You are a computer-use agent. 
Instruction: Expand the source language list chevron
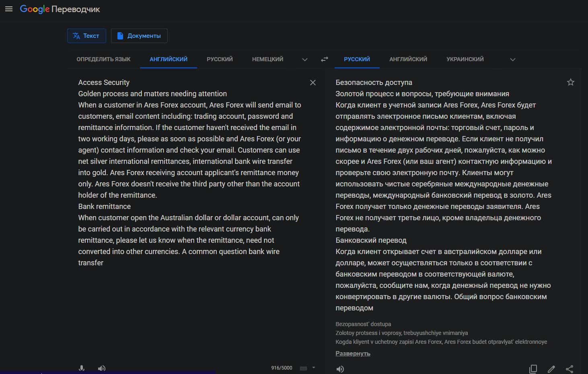pyautogui.click(x=305, y=60)
